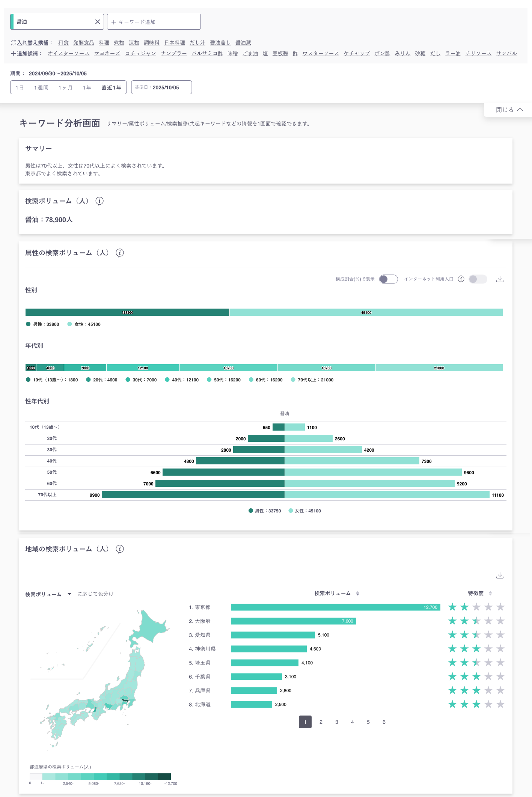
Task: Swap keyword to 発酵食品
Action: pyautogui.click(x=84, y=43)
